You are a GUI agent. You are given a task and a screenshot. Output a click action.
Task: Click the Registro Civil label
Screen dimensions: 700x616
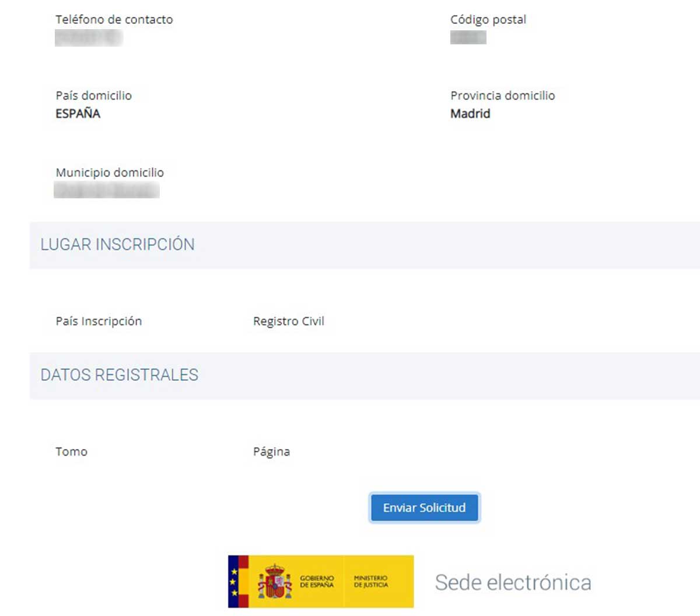click(x=289, y=321)
